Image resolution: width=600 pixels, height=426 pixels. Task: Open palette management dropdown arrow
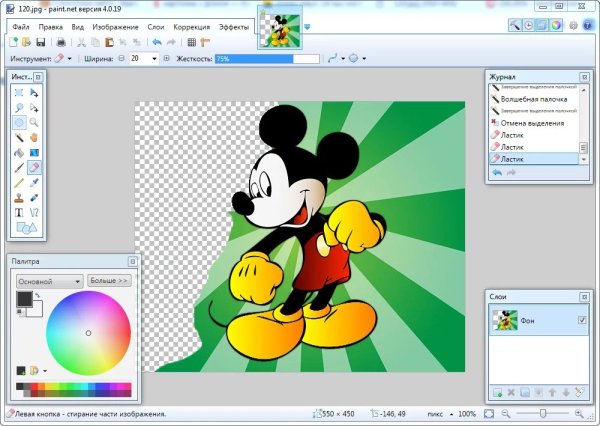[x=45, y=371]
